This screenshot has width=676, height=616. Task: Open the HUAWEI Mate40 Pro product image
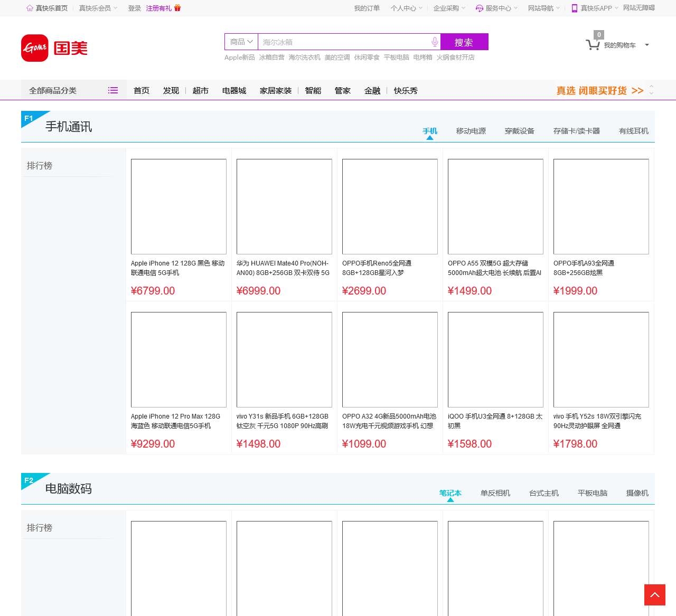pyautogui.click(x=284, y=206)
